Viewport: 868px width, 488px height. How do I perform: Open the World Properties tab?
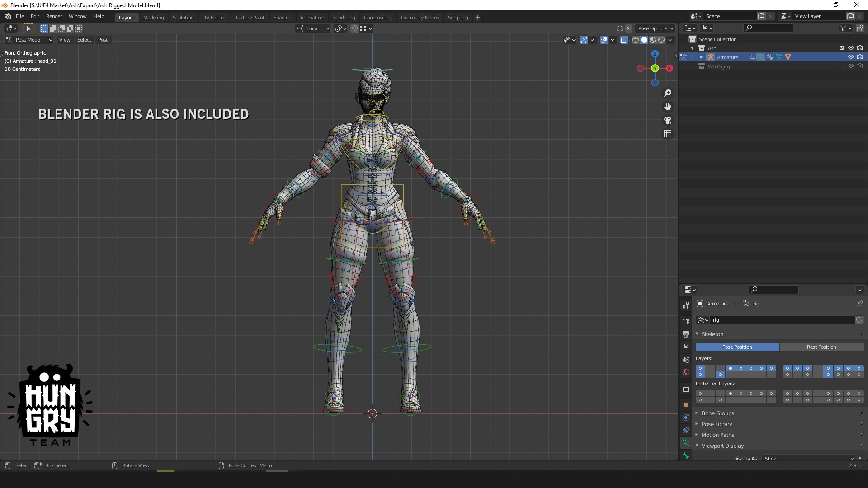click(685, 373)
